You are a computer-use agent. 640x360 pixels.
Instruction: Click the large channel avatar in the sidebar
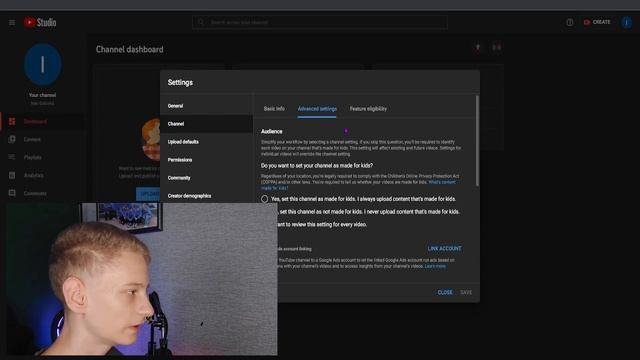click(42, 64)
